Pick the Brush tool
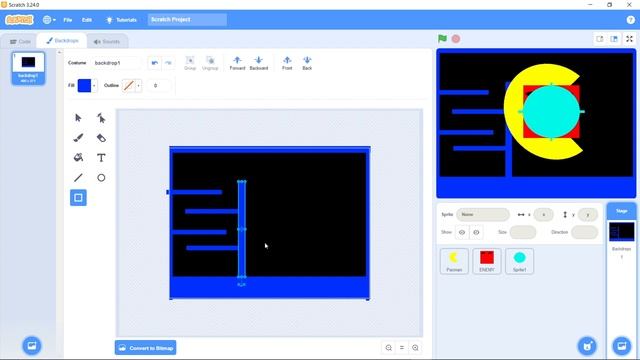 (x=78, y=138)
